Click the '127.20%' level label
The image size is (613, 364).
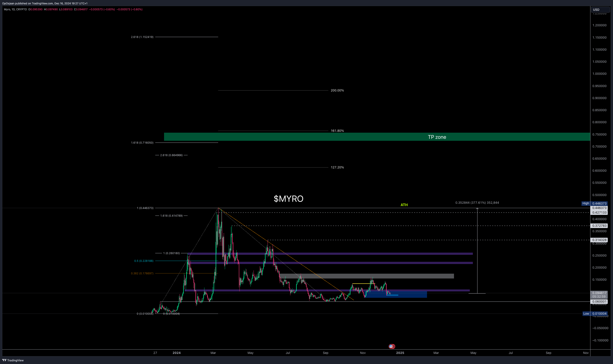pyautogui.click(x=337, y=167)
